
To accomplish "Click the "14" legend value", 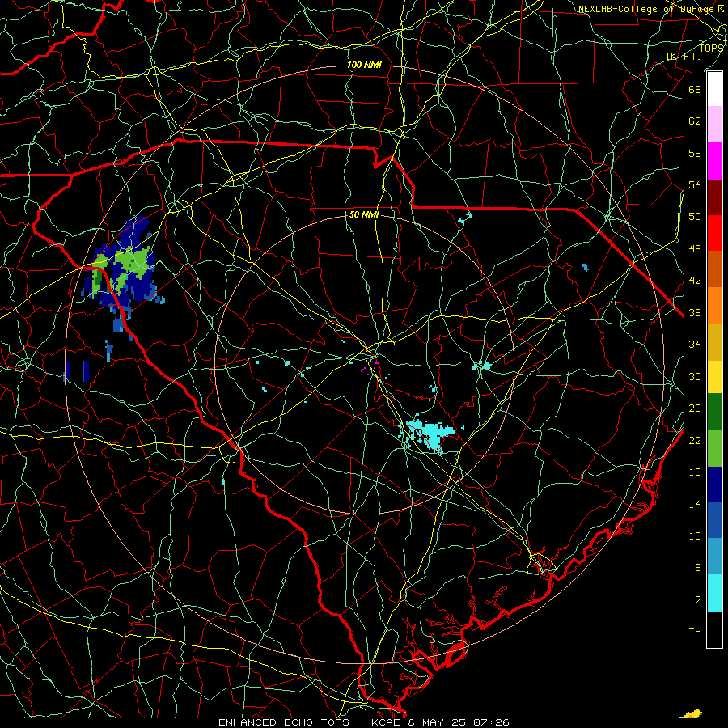I will (695, 504).
